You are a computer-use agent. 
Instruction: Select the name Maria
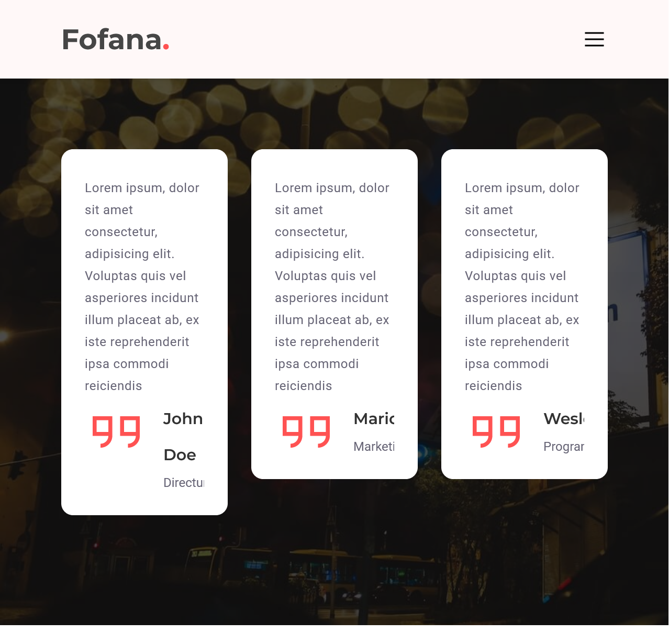(374, 418)
